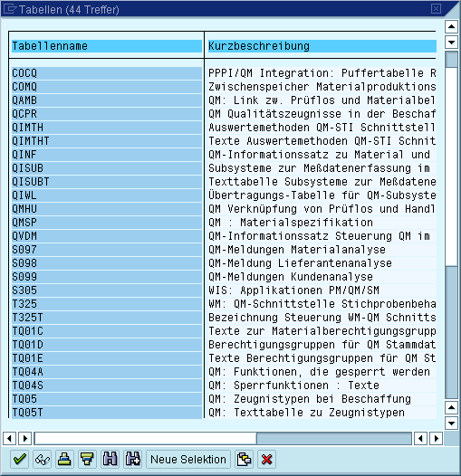Click the Kurzbeschreibung column header
Screen dimensions: 461x476
click(x=322, y=46)
